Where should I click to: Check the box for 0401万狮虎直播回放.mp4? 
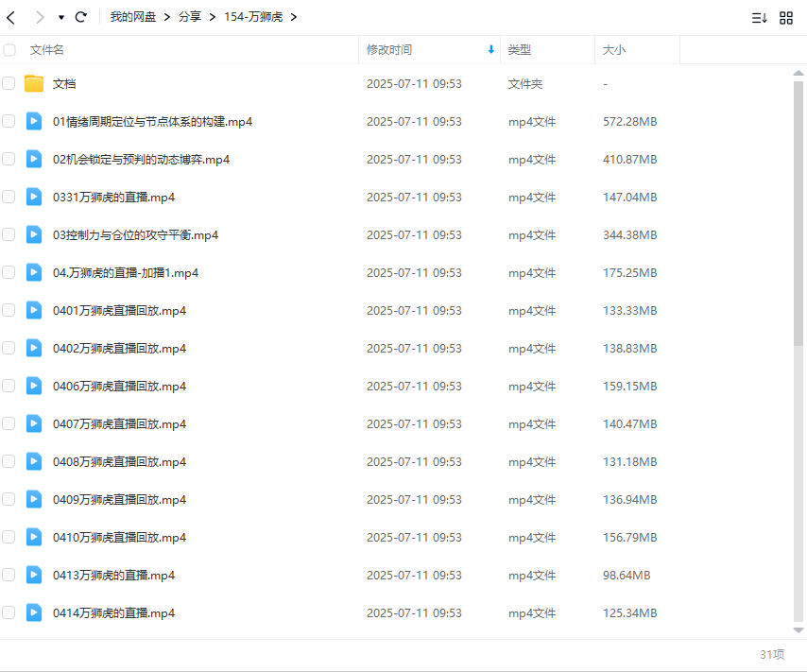[9, 310]
